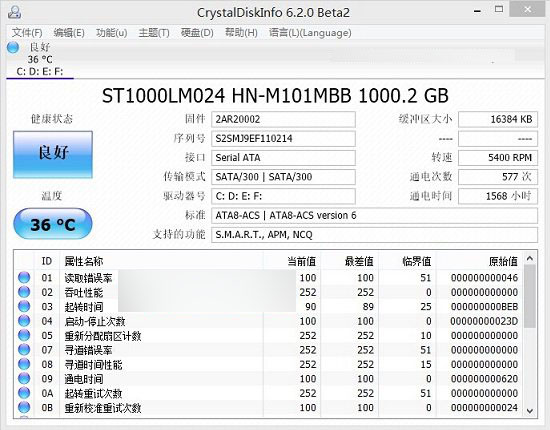Click the transfer mode field SATA/300 | SATA/300

pyautogui.click(x=283, y=177)
